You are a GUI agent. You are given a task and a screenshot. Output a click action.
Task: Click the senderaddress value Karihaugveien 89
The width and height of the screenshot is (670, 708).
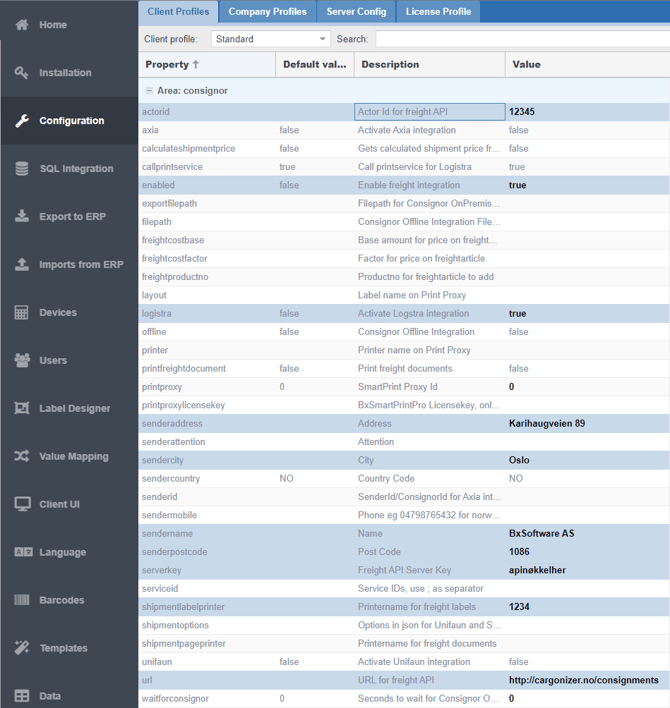tap(547, 424)
